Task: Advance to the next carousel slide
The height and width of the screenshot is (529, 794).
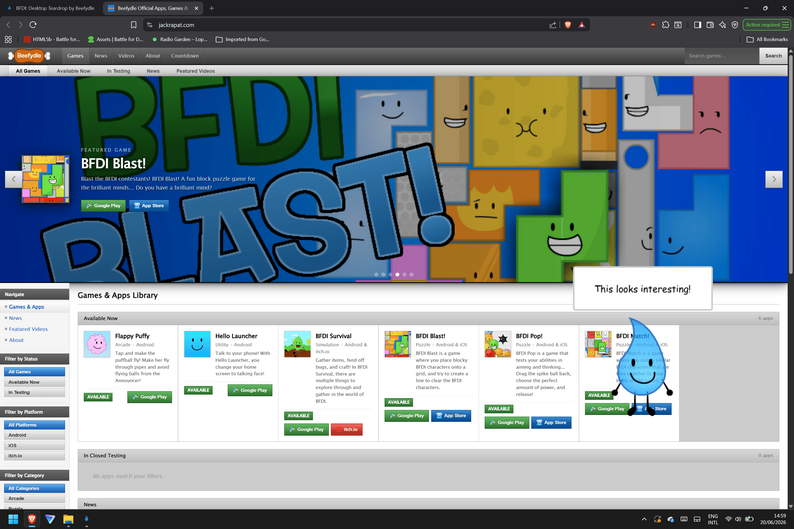Action: 773,179
